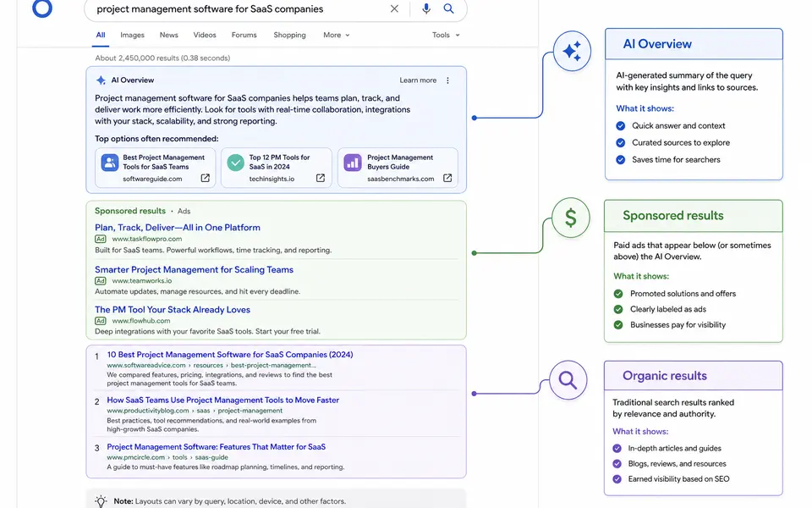812x508 pixels.
Task: Start voice search with the microphone icon
Action: 425,8
